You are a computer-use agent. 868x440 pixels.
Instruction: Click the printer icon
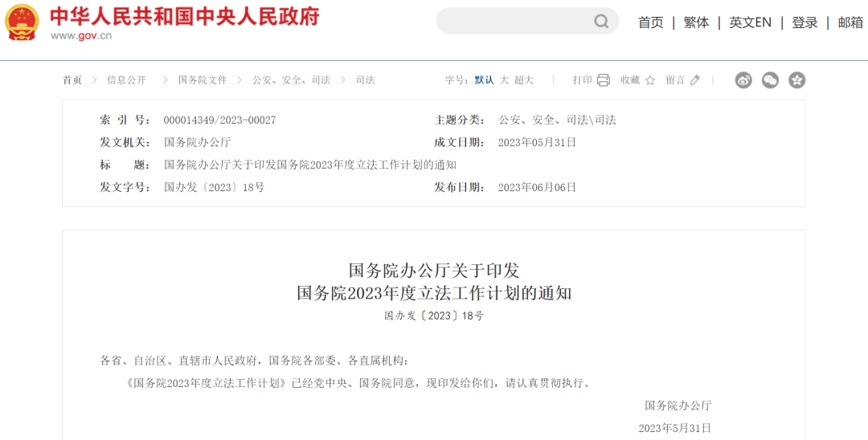click(x=604, y=80)
